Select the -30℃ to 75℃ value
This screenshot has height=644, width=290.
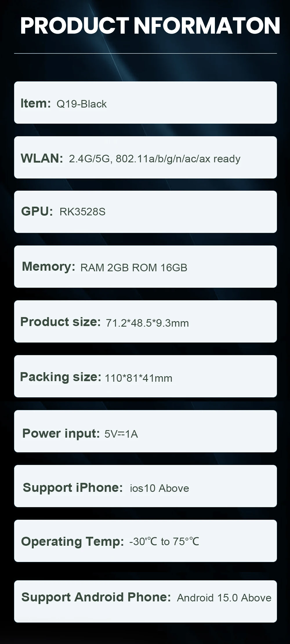pos(164,541)
